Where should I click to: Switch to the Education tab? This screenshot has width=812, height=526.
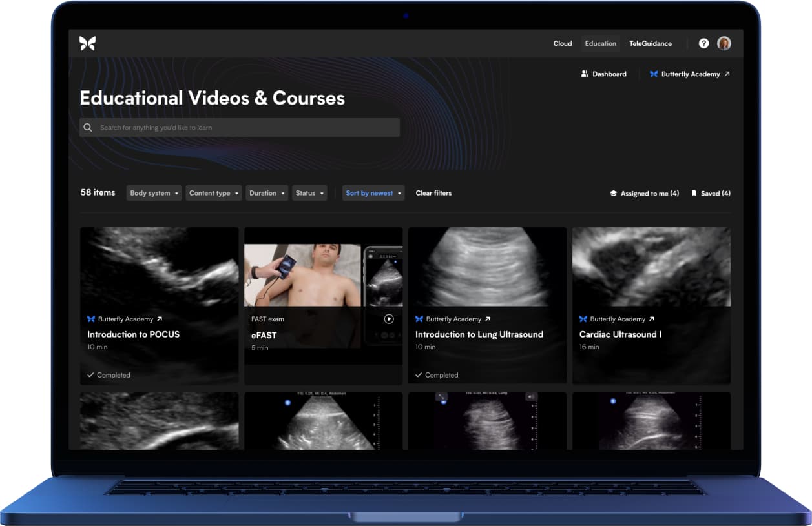click(600, 43)
